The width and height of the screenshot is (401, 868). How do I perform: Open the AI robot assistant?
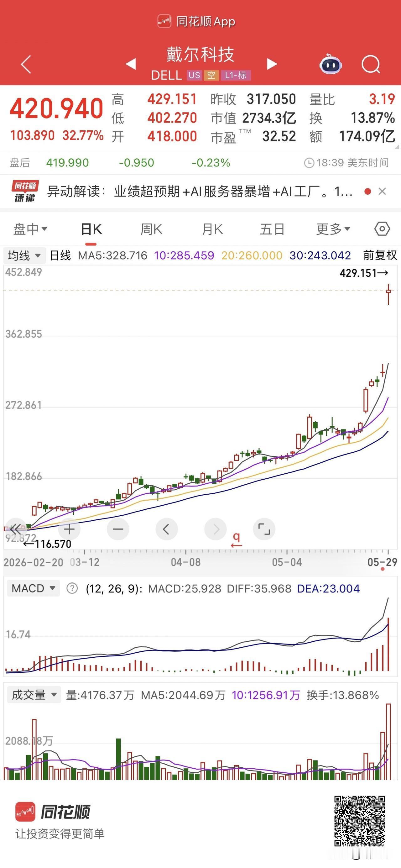[330, 64]
